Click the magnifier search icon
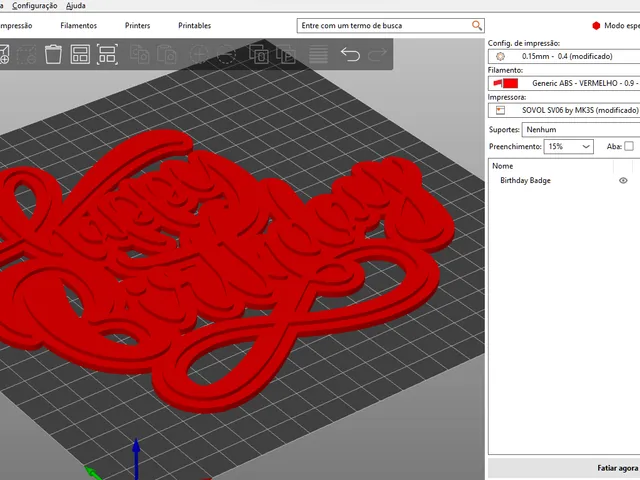640x480 pixels. point(476,25)
